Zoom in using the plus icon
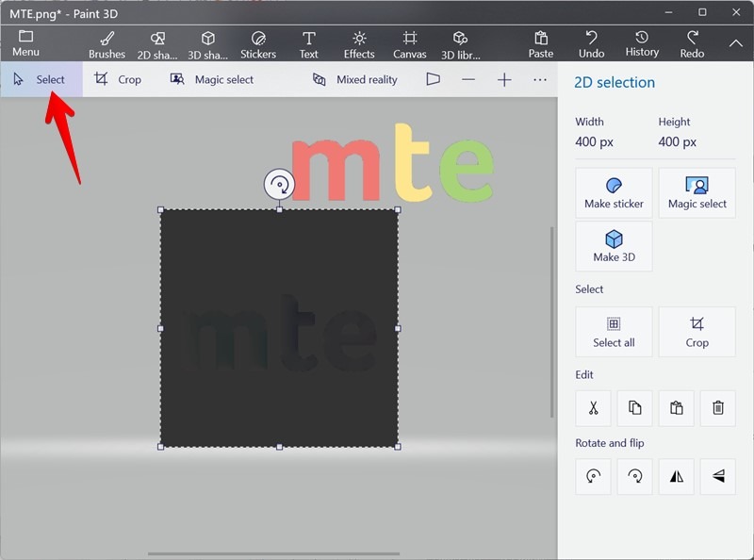This screenshot has width=754, height=560. coord(505,79)
